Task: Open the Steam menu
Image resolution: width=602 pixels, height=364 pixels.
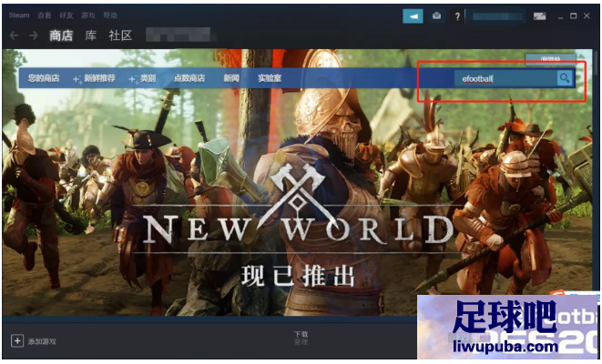Action: click(x=19, y=15)
